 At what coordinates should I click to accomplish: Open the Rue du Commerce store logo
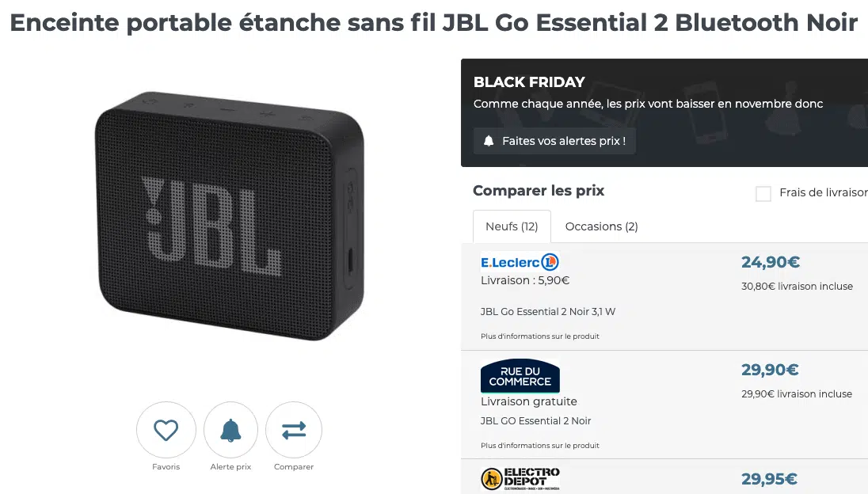coord(520,375)
